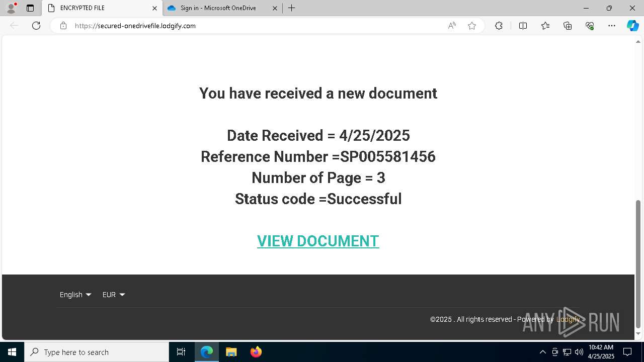This screenshot has width=644, height=362.
Task: Open Microsoft Edge from the taskbar
Action: [207, 352]
